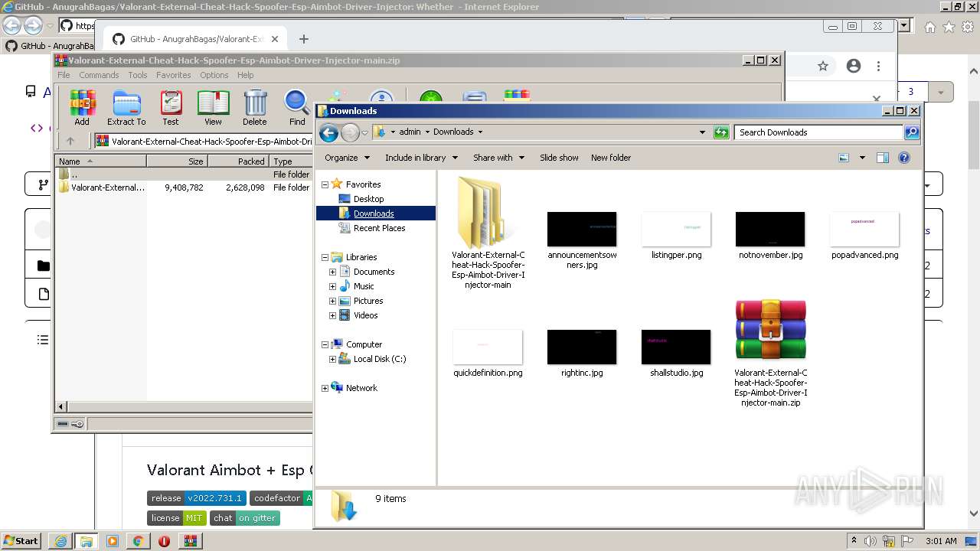Collapse the Favorites tree node
980x551 pixels.
coord(325,184)
